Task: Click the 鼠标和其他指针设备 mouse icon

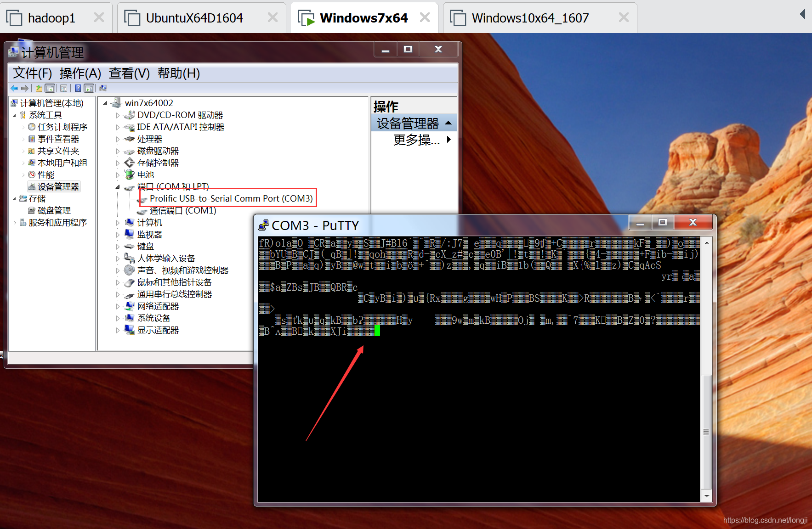Action: [130, 282]
